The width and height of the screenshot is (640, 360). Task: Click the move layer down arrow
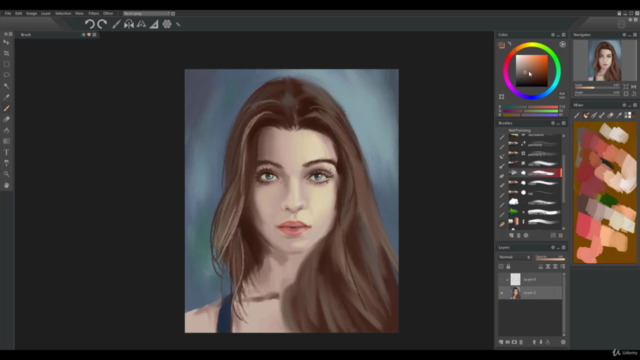coord(541,342)
